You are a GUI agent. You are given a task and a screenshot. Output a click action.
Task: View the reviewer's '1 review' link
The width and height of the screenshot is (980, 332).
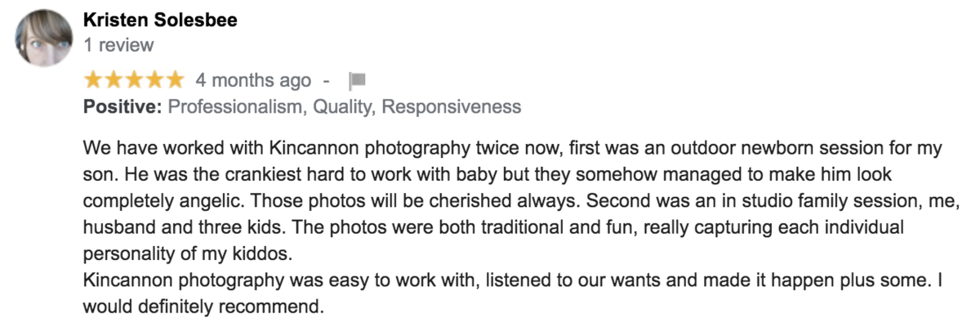118,45
